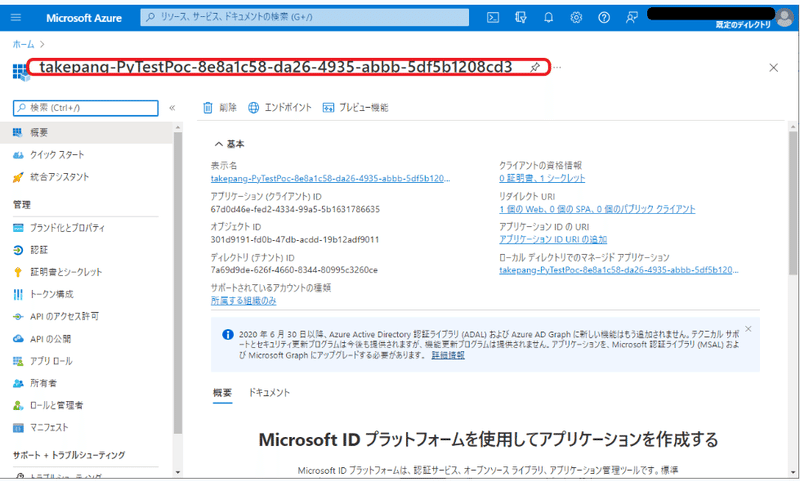Click the user account avatar
Image resolution: width=800 pixels, height=481 pixels.
[785, 18]
